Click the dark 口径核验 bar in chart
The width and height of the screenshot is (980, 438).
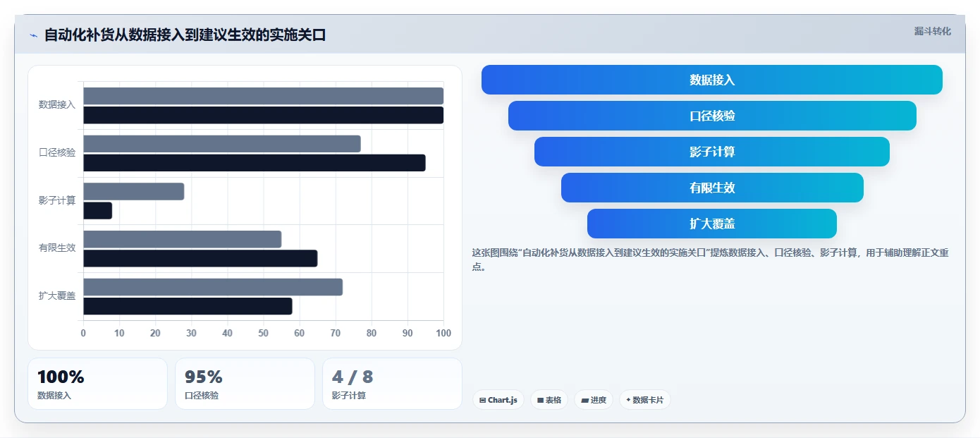tap(255, 163)
